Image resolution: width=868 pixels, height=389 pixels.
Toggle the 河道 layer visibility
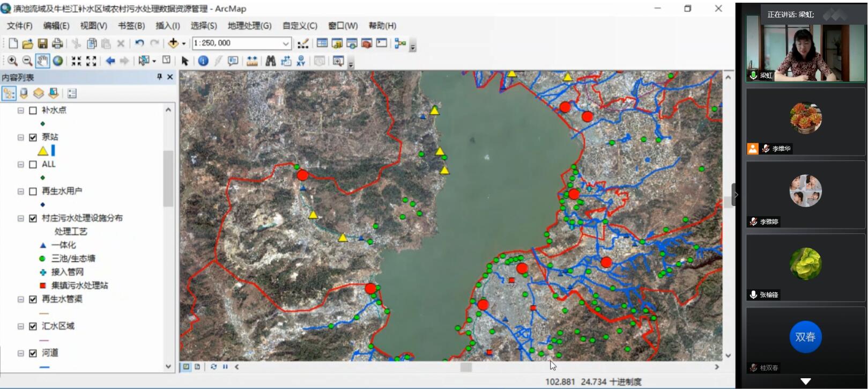coord(33,353)
